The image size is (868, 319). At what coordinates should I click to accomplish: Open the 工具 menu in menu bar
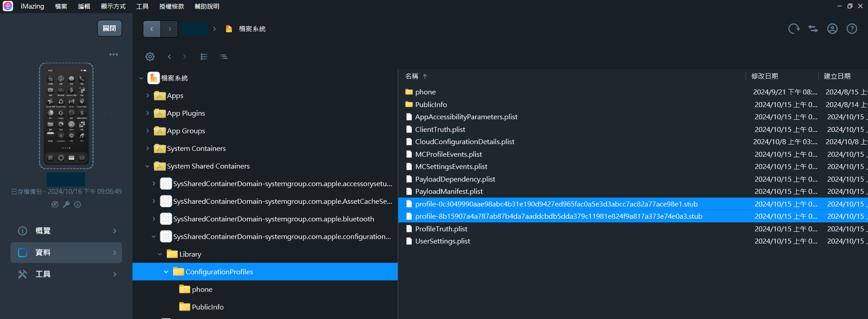pos(142,6)
